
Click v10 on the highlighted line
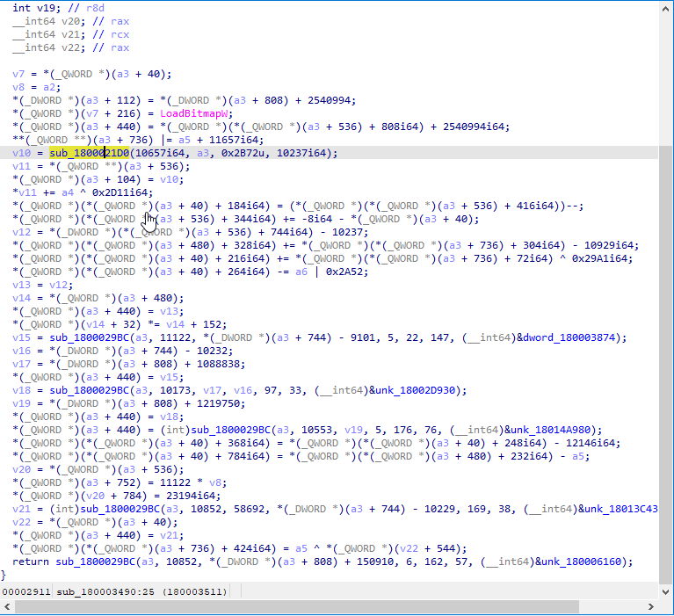pos(21,153)
